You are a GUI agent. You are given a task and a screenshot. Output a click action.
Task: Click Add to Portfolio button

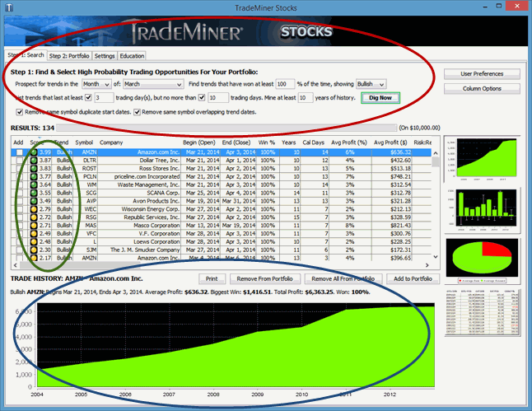[413, 278]
